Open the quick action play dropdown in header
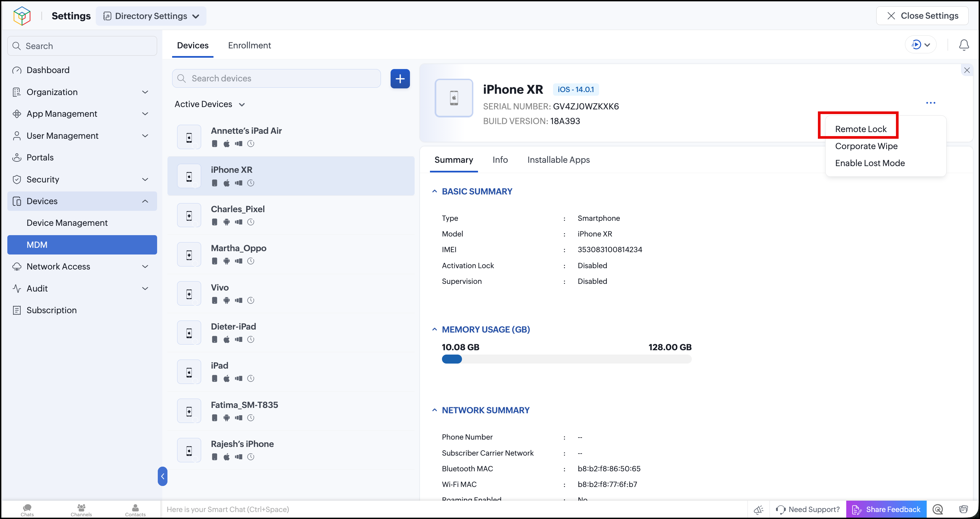 920,45
